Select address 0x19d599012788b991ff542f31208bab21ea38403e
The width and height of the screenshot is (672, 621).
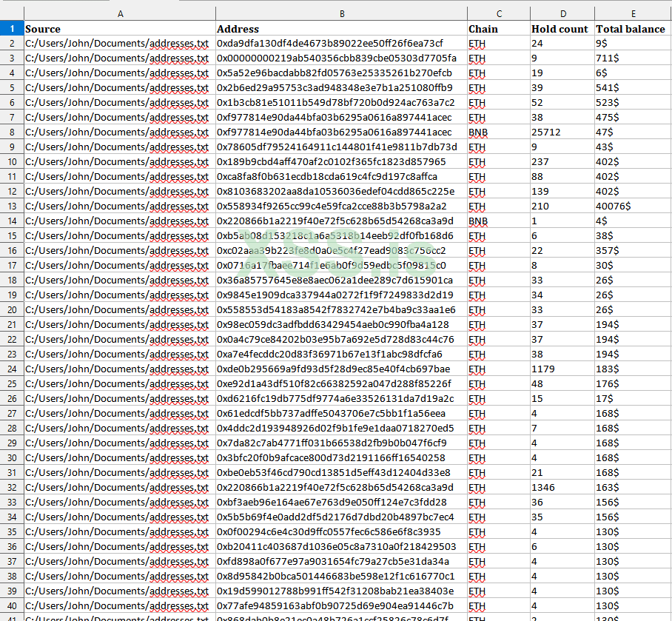coord(342,591)
